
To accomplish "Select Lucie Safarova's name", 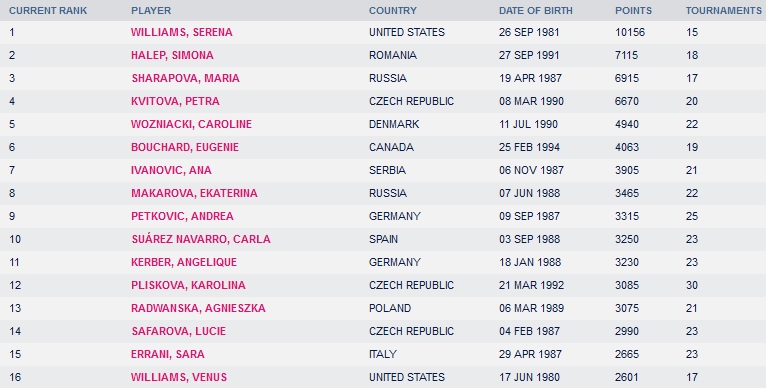I will tap(178, 331).
